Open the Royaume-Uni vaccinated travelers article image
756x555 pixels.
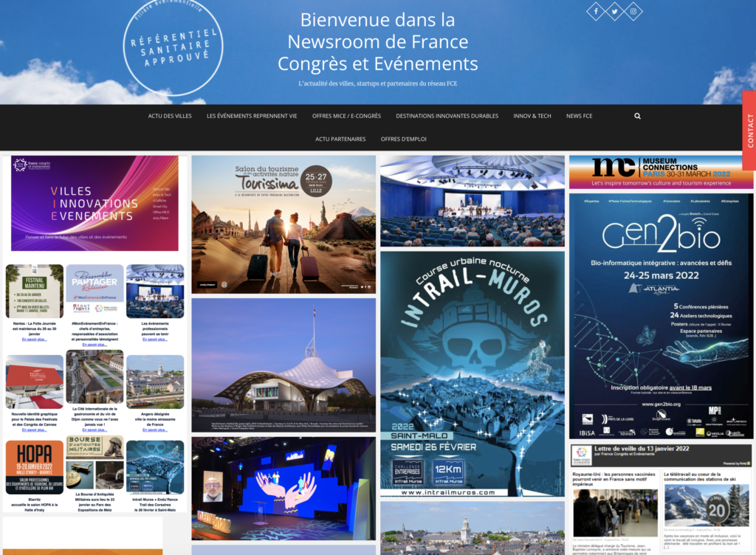pos(615,513)
